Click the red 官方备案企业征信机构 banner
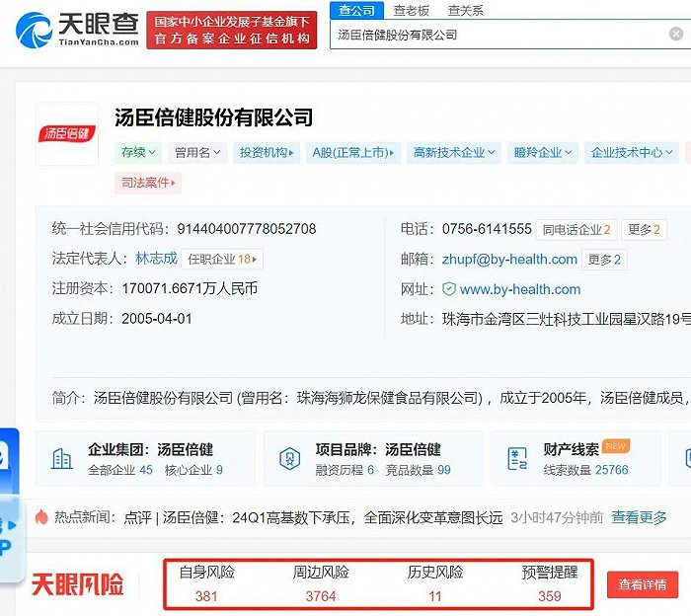This screenshot has height=616, width=691. coord(232,30)
